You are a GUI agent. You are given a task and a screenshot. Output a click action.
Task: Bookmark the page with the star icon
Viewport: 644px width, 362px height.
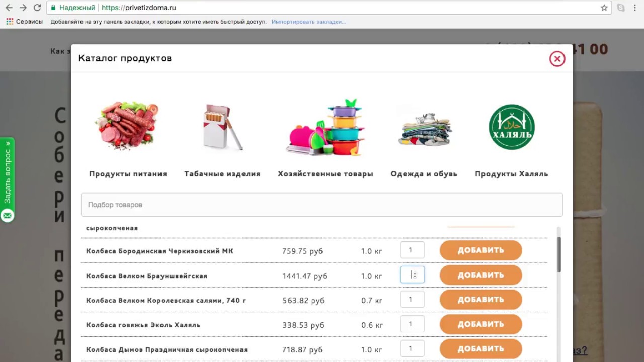coord(604,8)
